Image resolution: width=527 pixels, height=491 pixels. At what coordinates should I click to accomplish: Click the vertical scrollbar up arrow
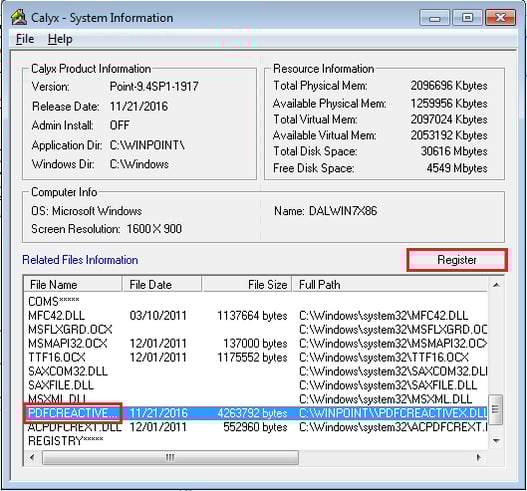pyautogui.click(x=496, y=285)
